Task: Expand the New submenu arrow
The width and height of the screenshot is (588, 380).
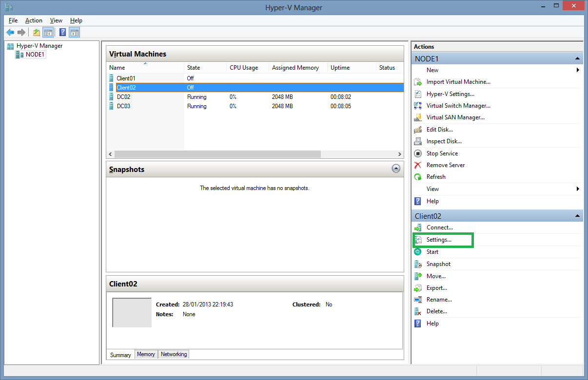Action: tap(578, 70)
